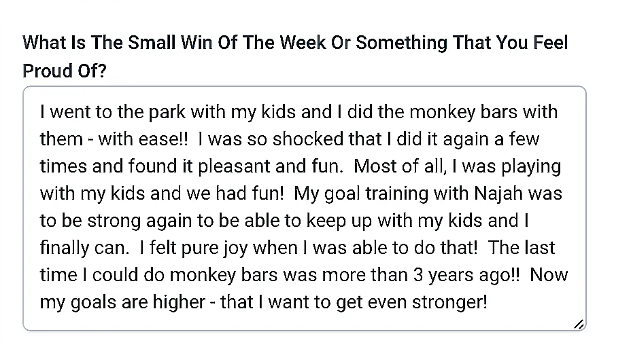The height and width of the screenshot is (364, 631).
Task: Click the phrase 'my goals are higher'
Action: (123, 302)
